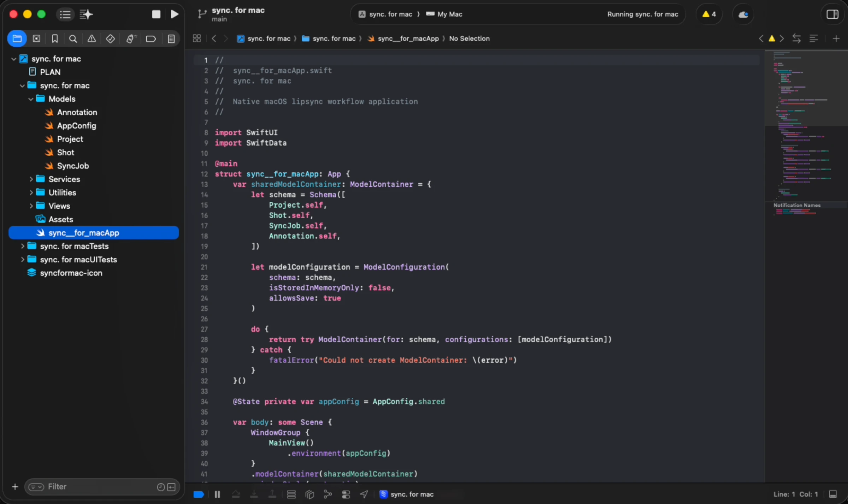Select sync__for_macApp in the navigator
The height and width of the screenshot is (504, 848).
pos(94,233)
